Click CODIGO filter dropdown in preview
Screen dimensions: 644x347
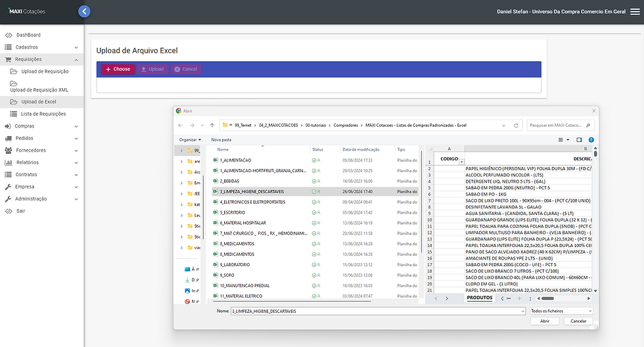click(x=461, y=162)
